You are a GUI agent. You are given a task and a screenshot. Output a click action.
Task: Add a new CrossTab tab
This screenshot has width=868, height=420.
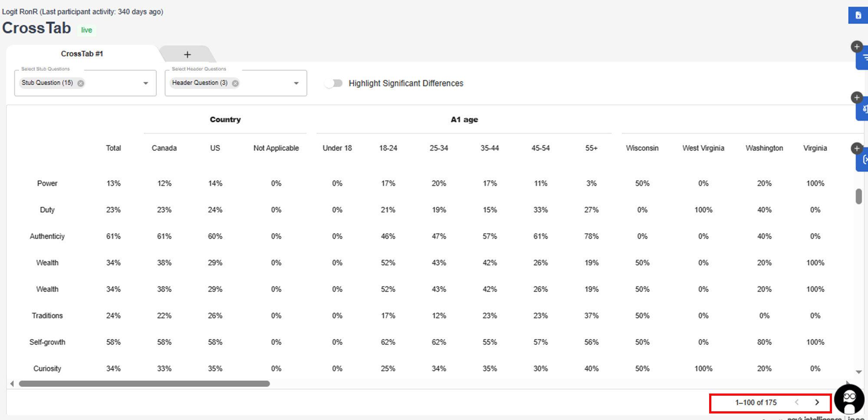[x=187, y=55]
